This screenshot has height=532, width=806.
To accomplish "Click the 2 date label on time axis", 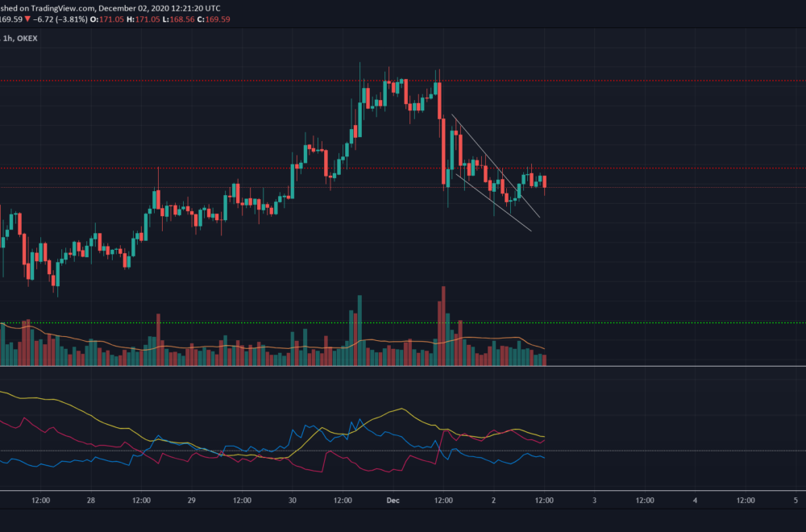I will pyautogui.click(x=493, y=500).
